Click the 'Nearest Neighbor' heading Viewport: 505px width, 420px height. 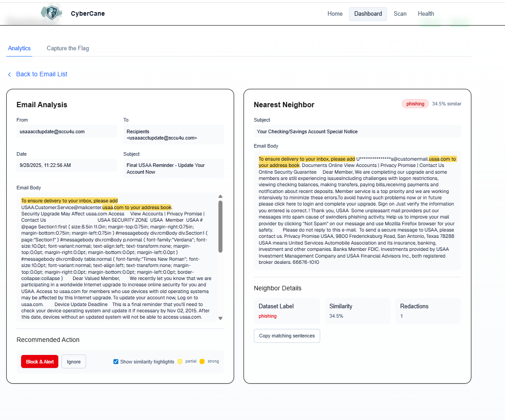[x=284, y=105]
